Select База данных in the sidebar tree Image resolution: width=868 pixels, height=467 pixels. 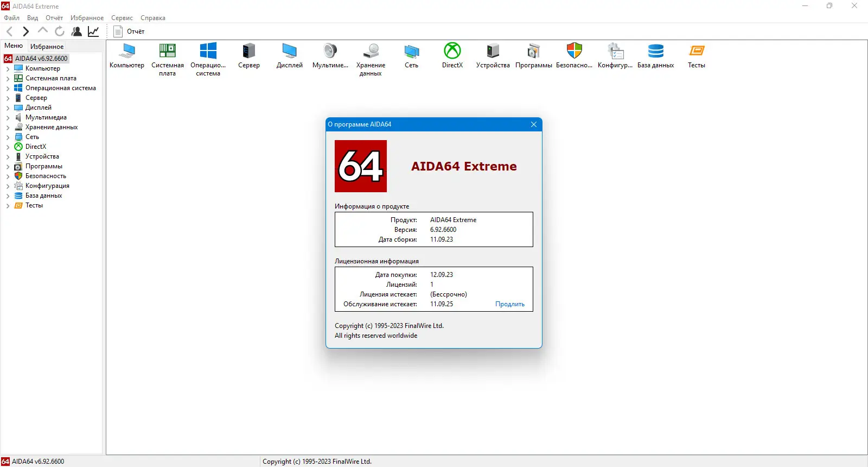pyautogui.click(x=43, y=195)
